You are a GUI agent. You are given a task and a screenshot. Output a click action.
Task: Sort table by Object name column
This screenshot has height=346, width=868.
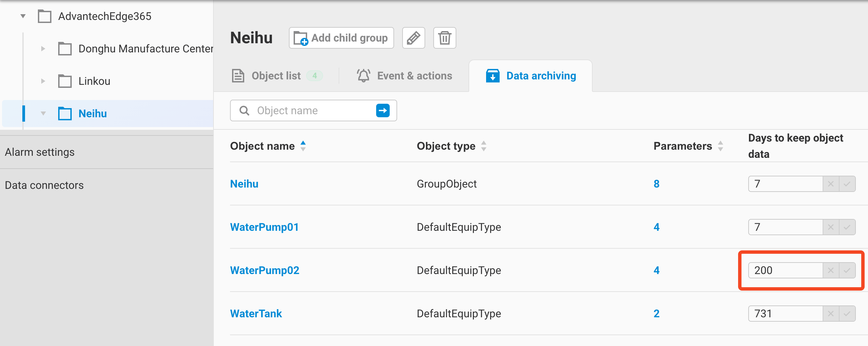click(x=303, y=146)
